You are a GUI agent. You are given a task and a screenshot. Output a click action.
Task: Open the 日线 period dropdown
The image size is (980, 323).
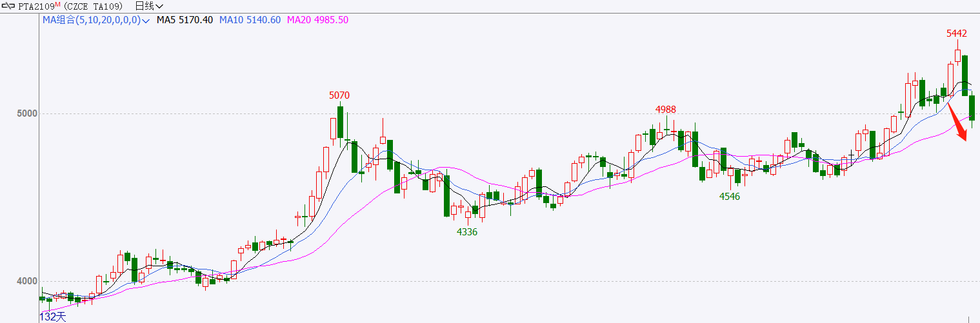point(149,6)
